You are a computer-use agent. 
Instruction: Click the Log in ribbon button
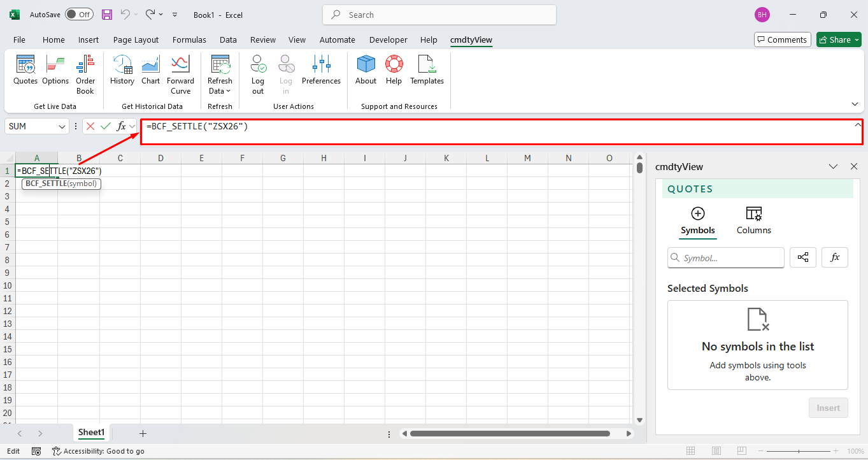(x=286, y=75)
